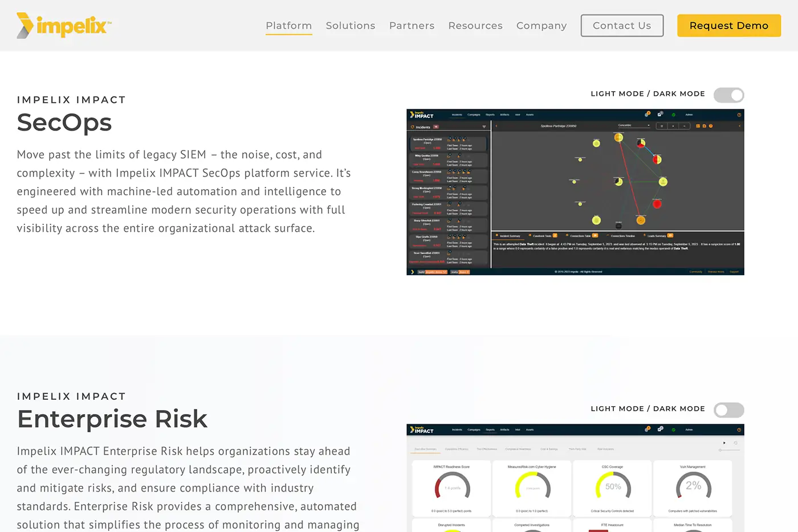Click the Impelix logo in the header
Screen dimensions: 798x532
tap(64, 26)
